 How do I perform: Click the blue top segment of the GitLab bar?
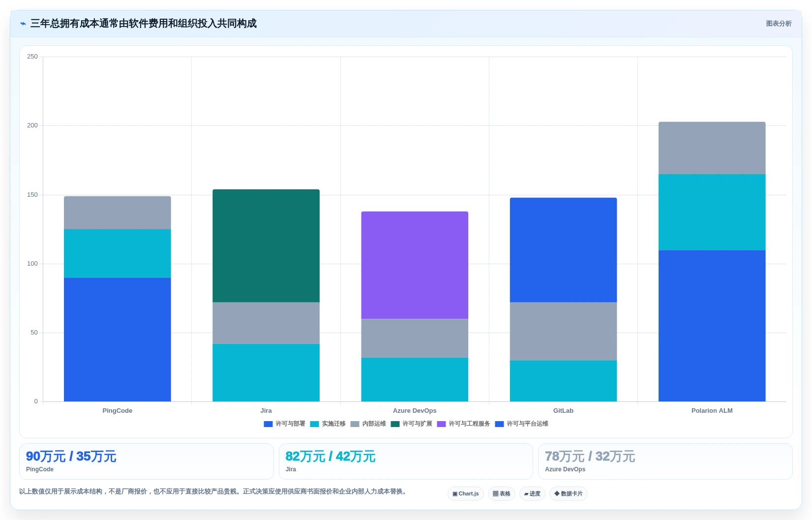pyautogui.click(x=563, y=250)
